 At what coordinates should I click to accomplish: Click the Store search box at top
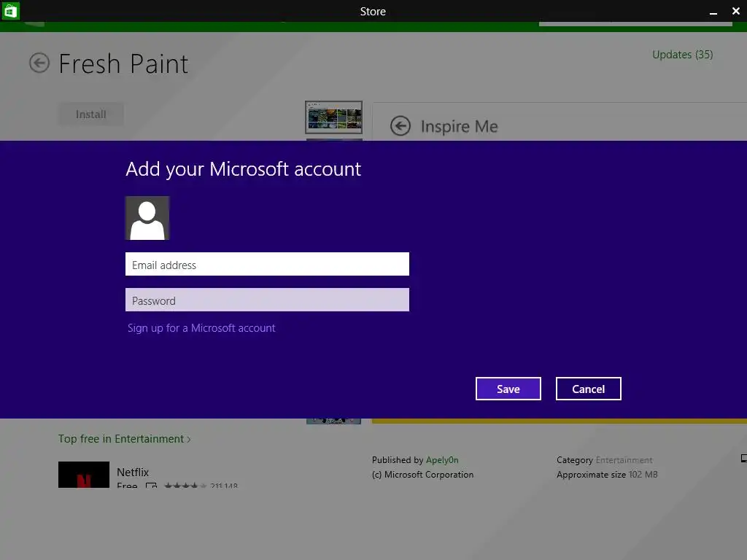pos(635,24)
